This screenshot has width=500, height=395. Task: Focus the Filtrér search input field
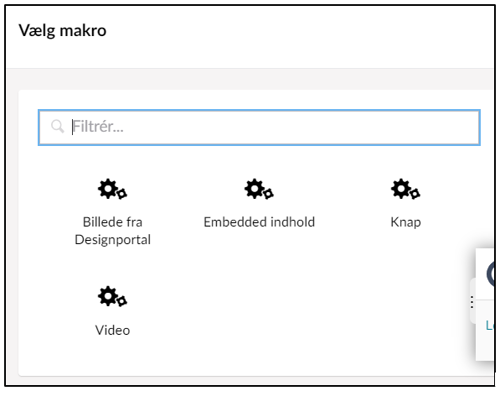coord(259,127)
